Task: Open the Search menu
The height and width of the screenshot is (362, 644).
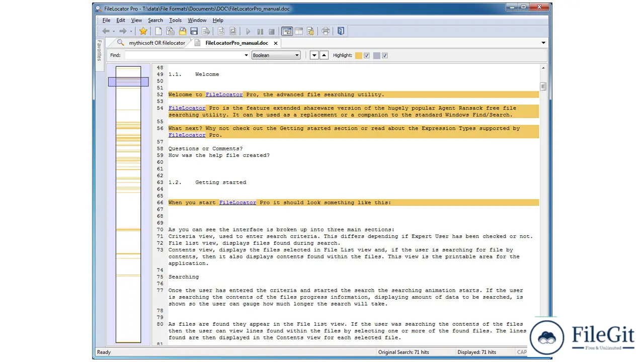Action: click(x=155, y=20)
